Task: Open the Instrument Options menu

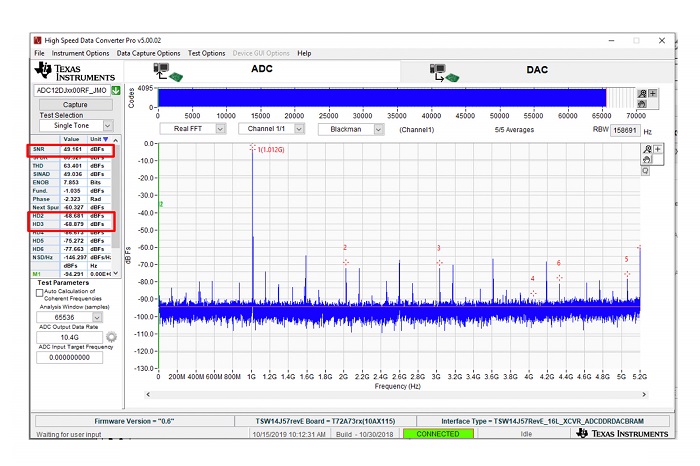Action: [x=80, y=53]
